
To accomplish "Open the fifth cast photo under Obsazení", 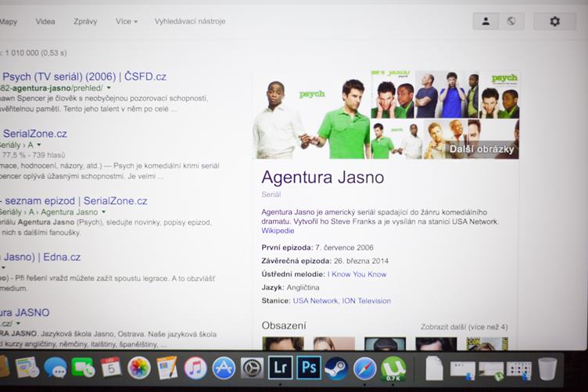I will tap(487, 343).
